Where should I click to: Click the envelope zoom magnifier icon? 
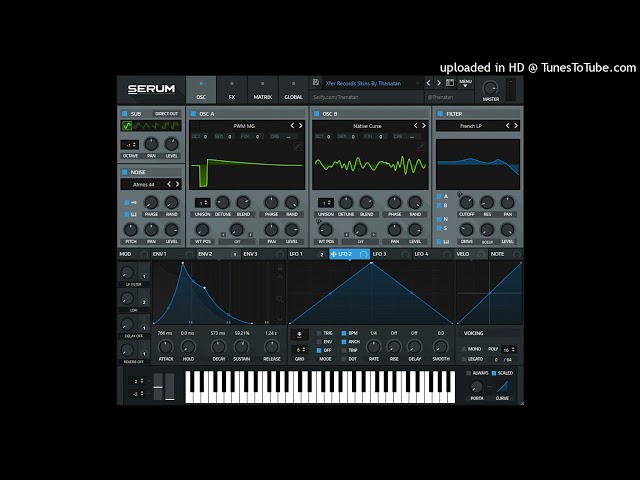tap(280, 299)
